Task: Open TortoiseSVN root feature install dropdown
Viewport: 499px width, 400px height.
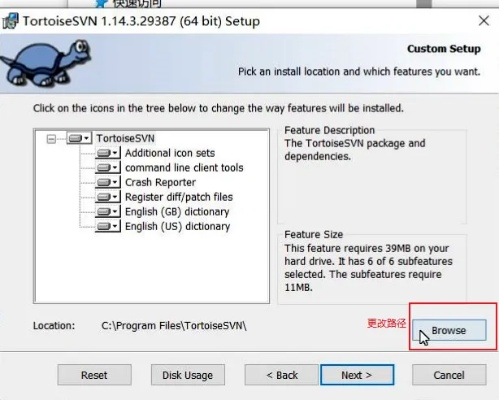Action: point(79,138)
